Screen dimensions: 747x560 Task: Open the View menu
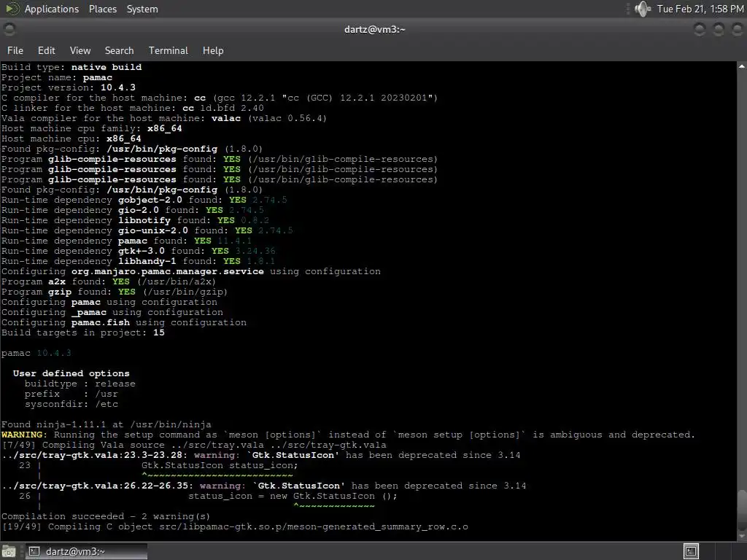(80, 50)
